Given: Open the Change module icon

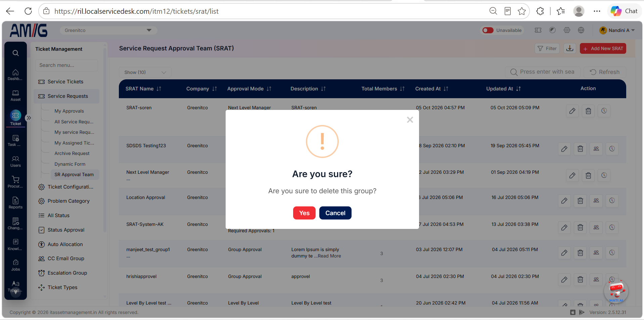Looking at the screenshot, I should (x=15, y=224).
